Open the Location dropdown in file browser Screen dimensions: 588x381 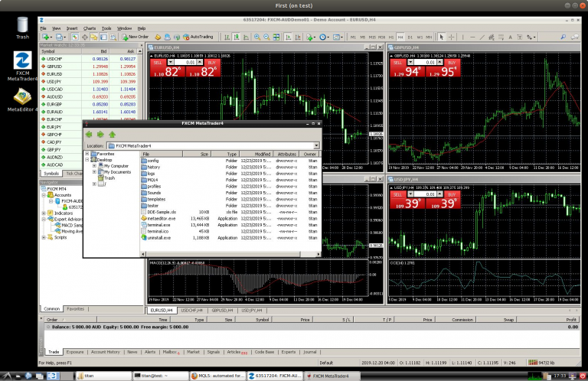coord(315,145)
